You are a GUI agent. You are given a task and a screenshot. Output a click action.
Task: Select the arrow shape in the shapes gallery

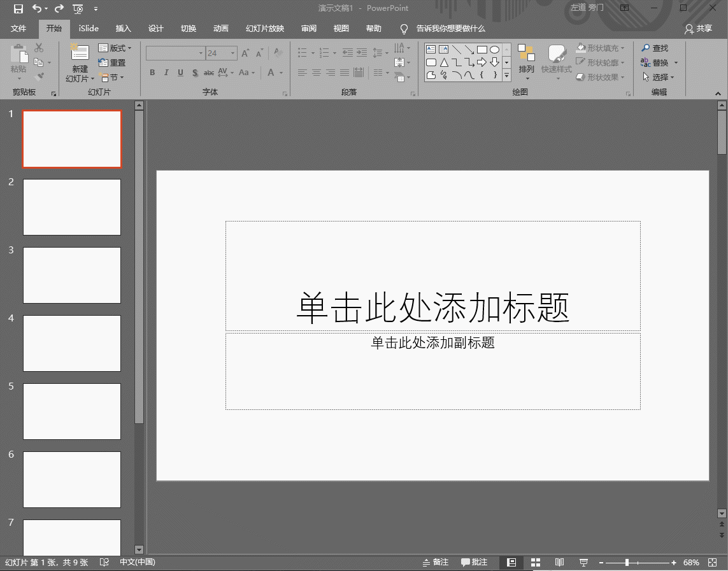coord(469,49)
